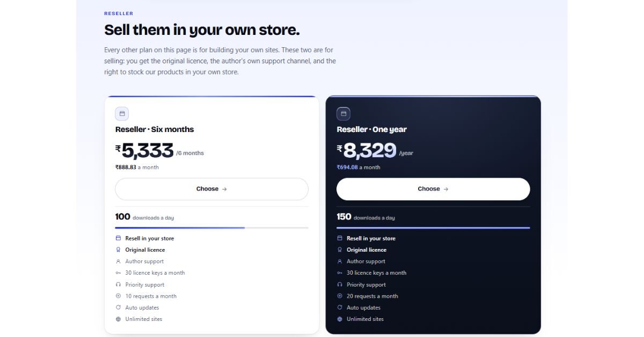The width and height of the screenshot is (644, 337).
Task: Click 'Author support' on One year card
Action: coord(366,261)
